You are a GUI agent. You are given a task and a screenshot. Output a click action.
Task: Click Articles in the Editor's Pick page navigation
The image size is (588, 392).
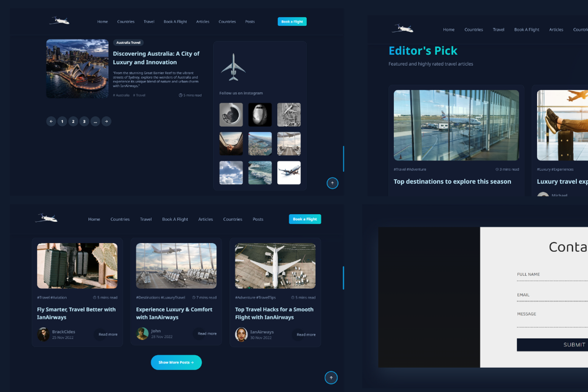click(556, 29)
